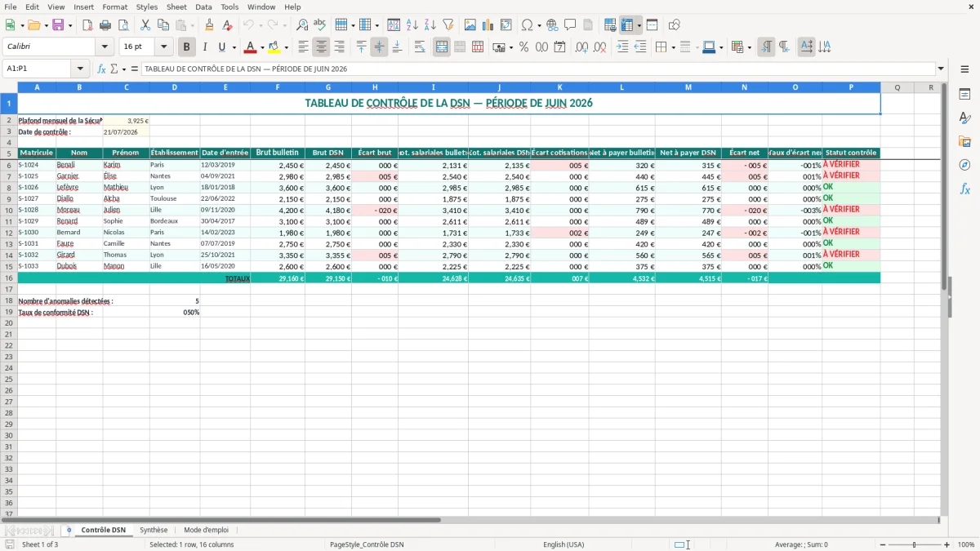This screenshot has width=980, height=551.
Task: Click the Sum sigma button
Action: tap(114, 69)
